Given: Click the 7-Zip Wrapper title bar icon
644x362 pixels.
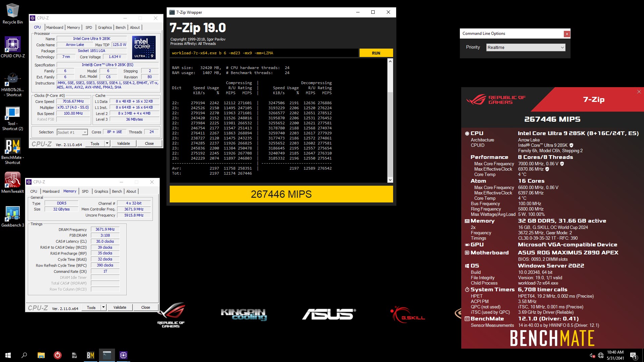Looking at the screenshot, I should pos(172,12).
